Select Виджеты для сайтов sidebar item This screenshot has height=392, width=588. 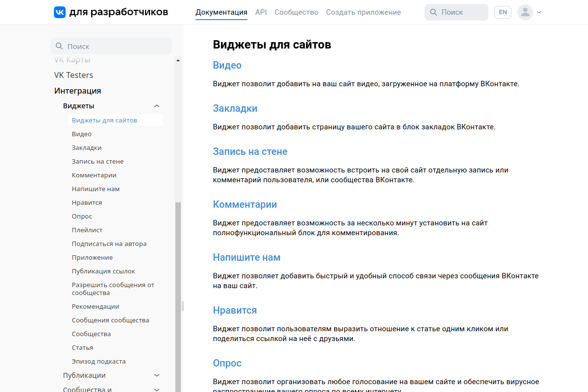[115, 120]
